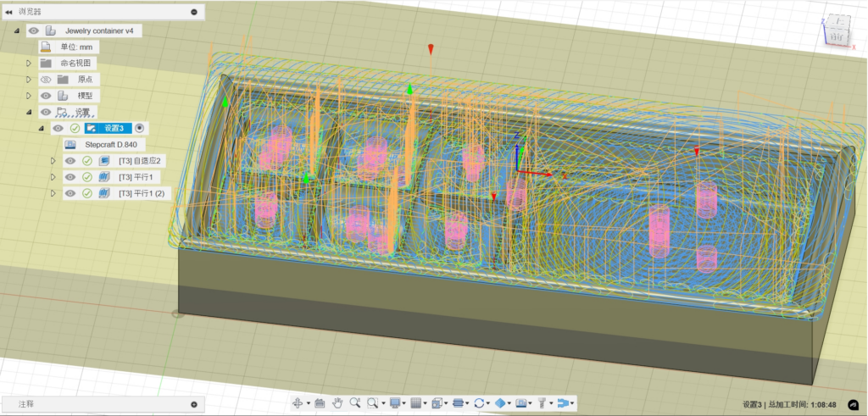
Task: Expand the 命名视图 folder
Action: tap(28, 63)
